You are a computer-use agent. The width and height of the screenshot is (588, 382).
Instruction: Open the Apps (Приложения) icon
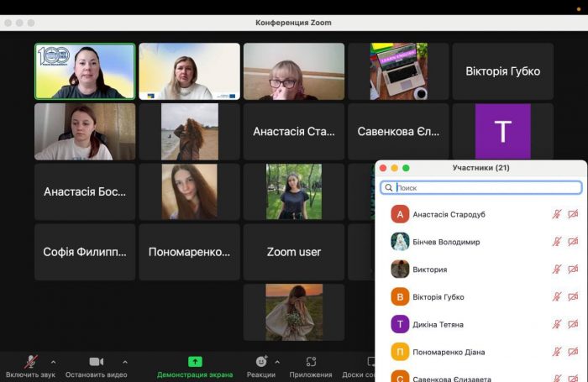311,361
